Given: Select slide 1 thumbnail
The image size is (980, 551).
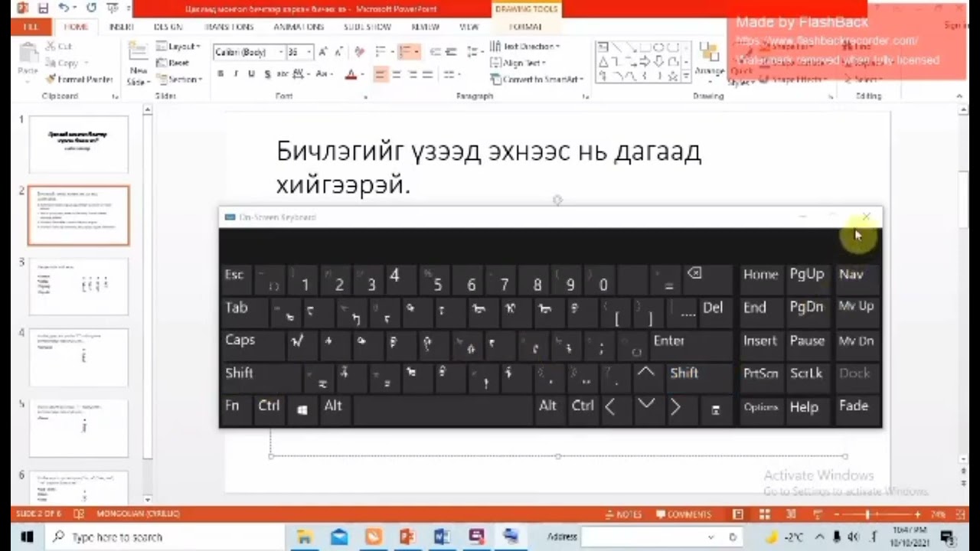Looking at the screenshot, I should [x=79, y=145].
